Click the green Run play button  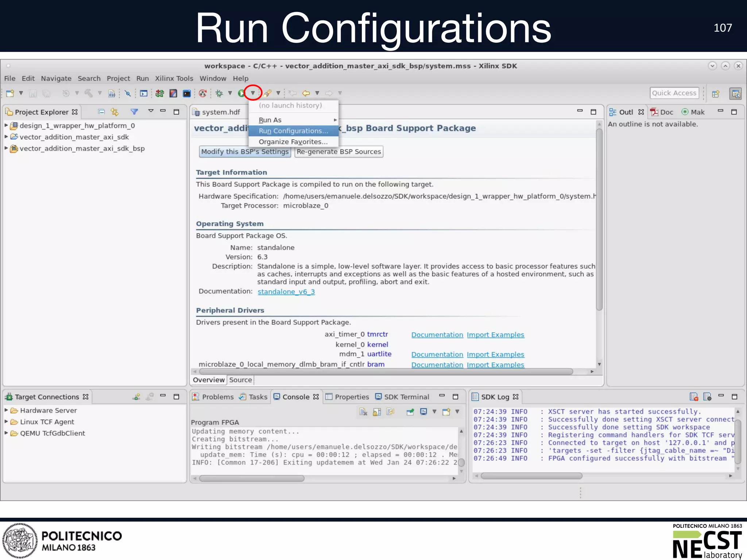pos(241,93)
